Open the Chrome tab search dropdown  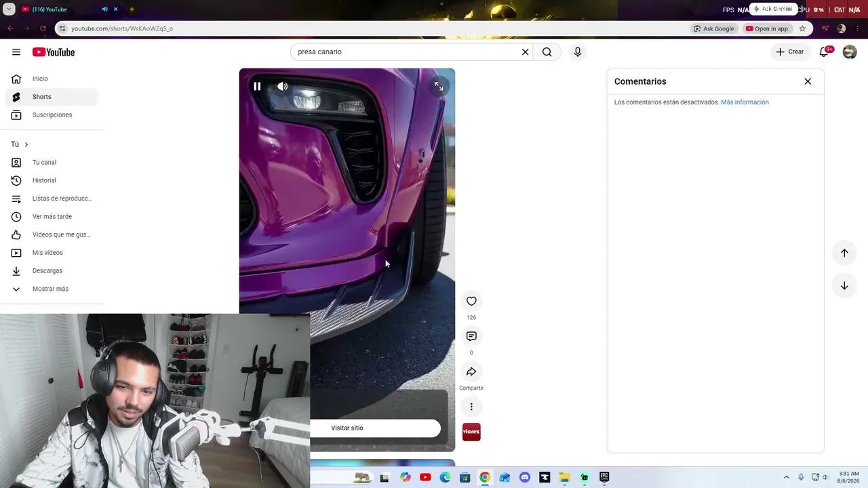[9, 9]
